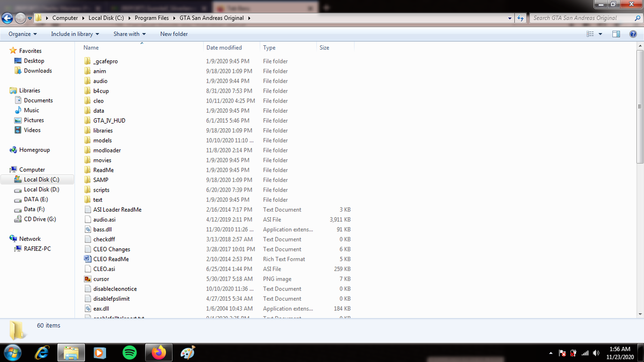Image resolution: width=644 pixels, height=362 pixels.
Task: Open the recent pages dropdown arrow
Action: coord(30,18)
